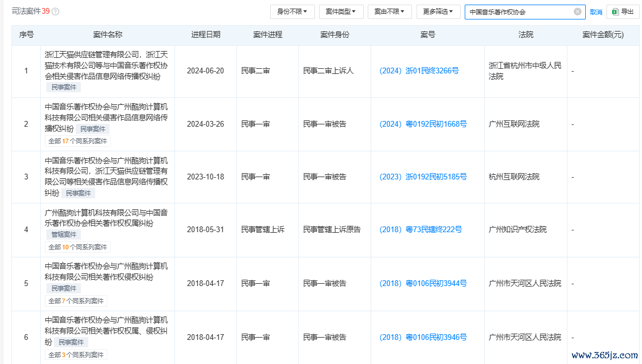The height and width of the screenshot is (364, 642).
Task: Click the 案号 column header
Action: click(427, 35)
